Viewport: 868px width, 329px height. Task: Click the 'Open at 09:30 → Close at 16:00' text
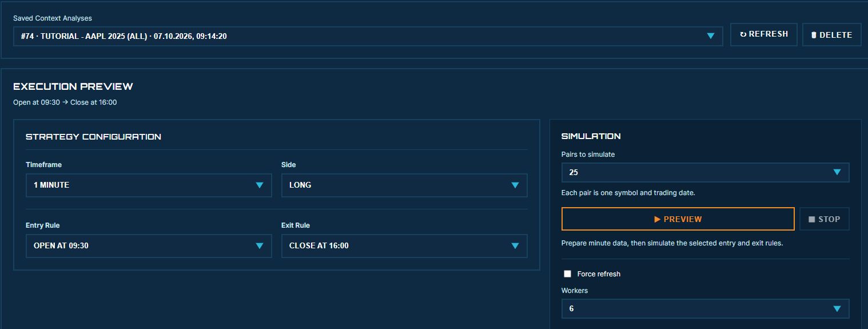coord(65,102)
